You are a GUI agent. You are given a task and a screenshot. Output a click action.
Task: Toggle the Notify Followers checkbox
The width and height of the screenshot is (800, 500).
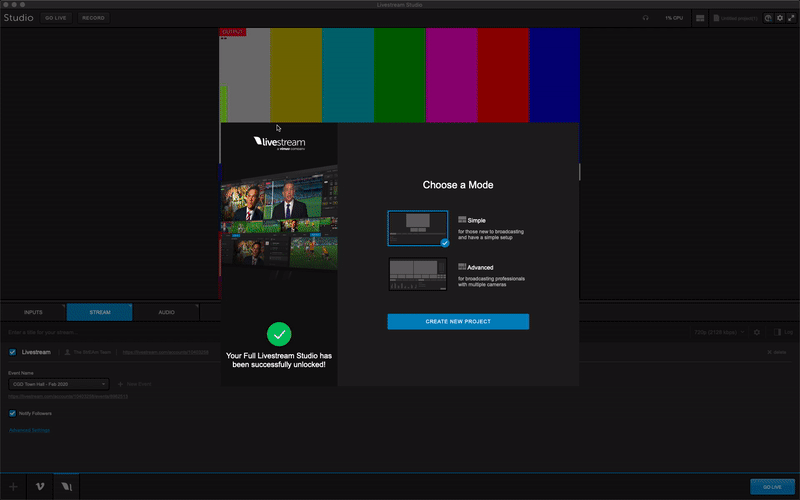[13, 413]
